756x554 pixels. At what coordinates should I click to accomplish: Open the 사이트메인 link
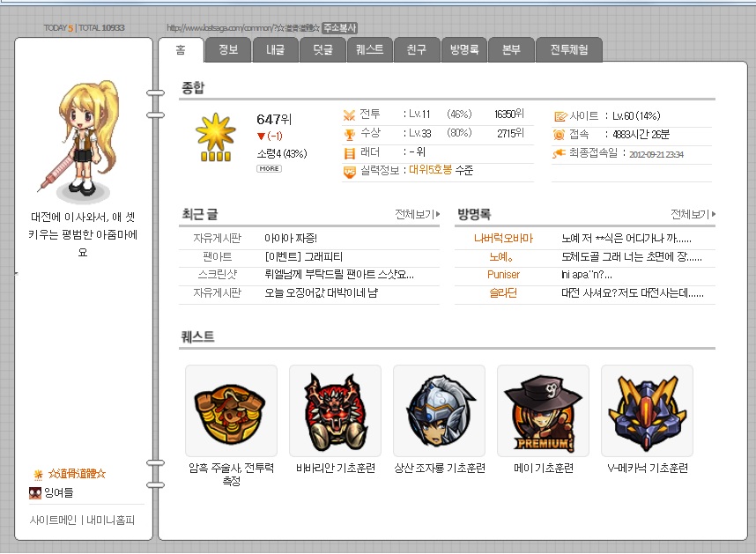click(x=53, y=520)
